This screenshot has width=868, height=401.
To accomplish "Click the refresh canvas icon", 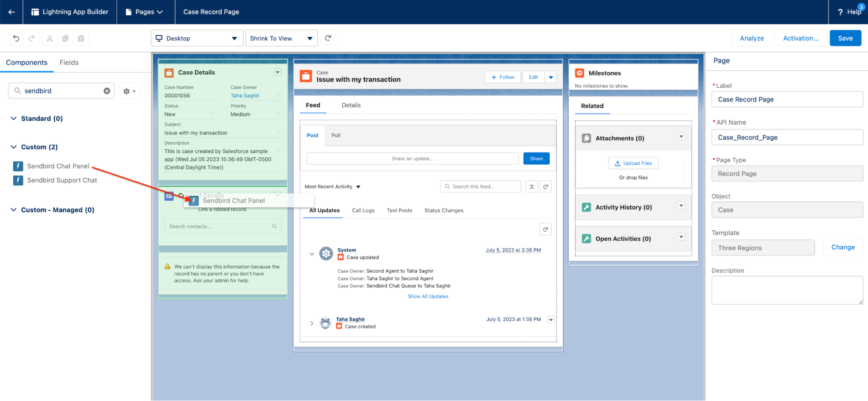I will (328, 38).
